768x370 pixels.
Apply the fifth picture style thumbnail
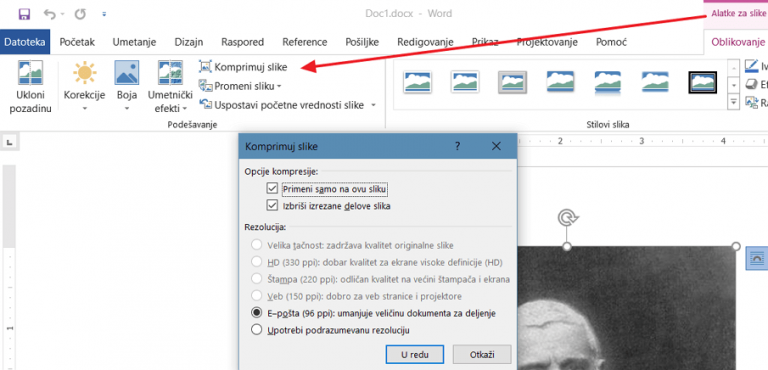[x=608, y=82]
